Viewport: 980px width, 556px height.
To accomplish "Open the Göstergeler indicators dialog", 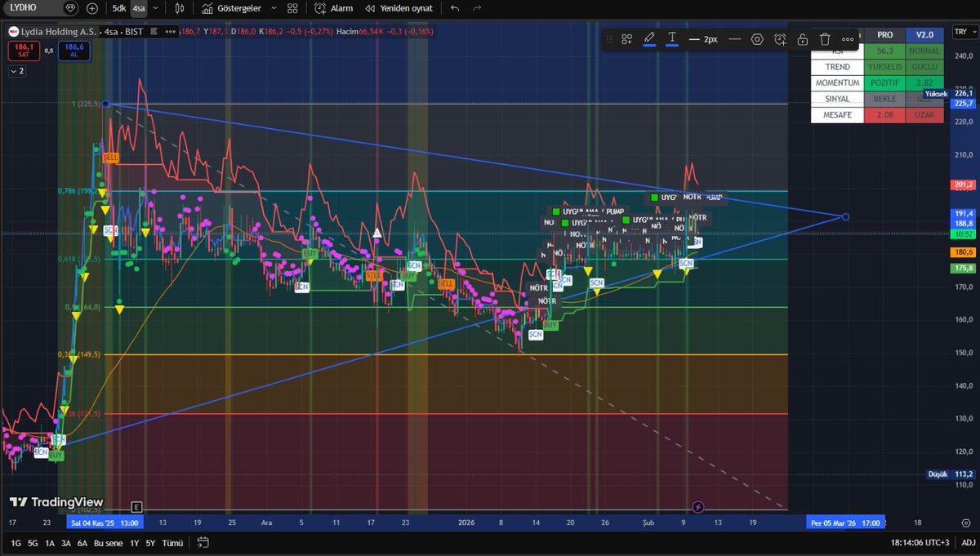I will [232, 8].
